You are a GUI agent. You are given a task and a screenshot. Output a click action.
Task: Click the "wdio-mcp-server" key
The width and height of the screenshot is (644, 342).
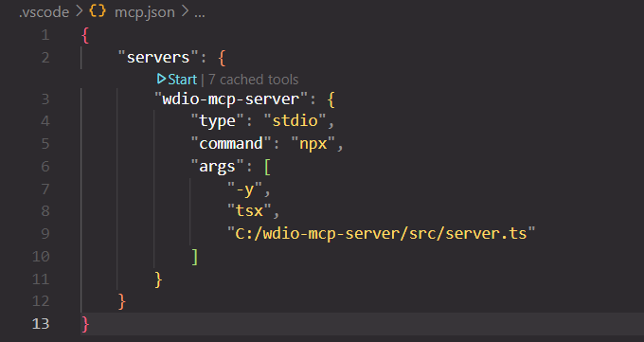click(x=231, y=99)
